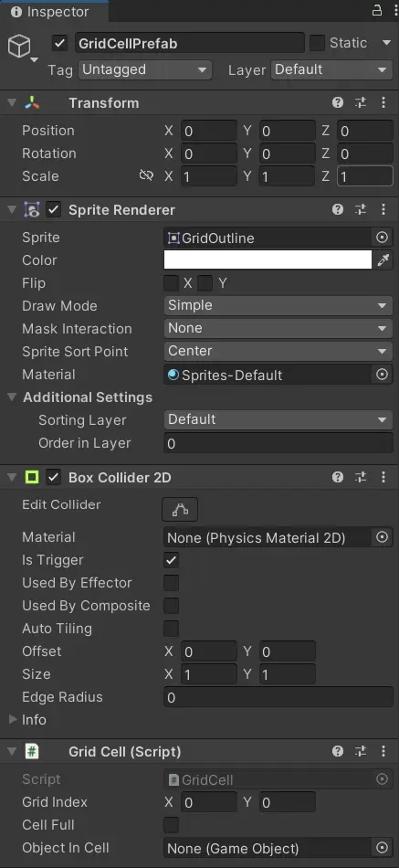Click the white Color swatch field
The height and width of the screenshot is (868, 399).
pos(268,259)
